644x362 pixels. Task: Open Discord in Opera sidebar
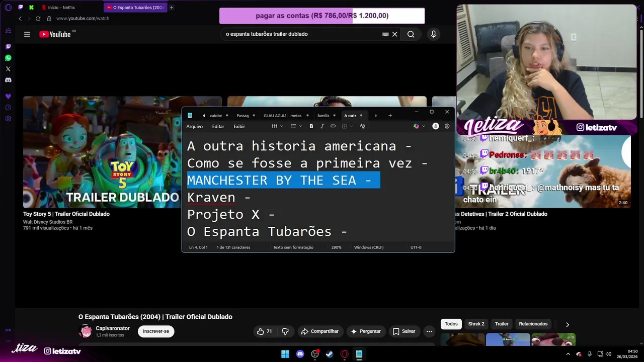coord(8,80)
